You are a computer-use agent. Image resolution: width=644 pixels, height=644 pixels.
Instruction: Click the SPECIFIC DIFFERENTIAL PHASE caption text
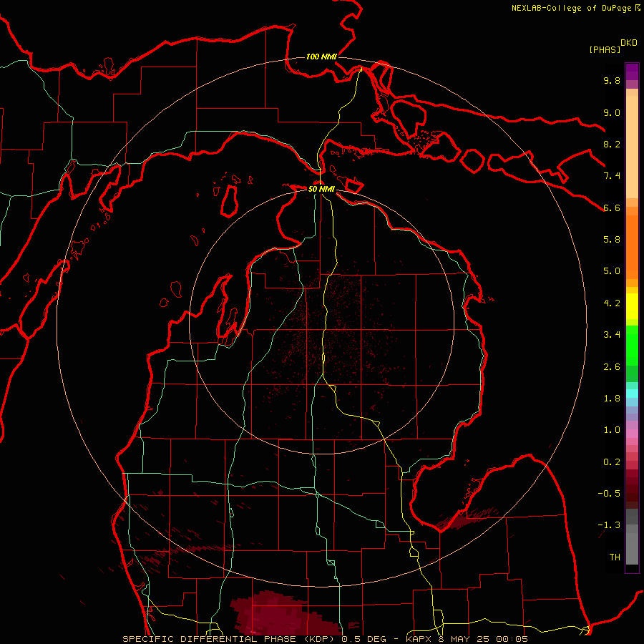[209, 639]
